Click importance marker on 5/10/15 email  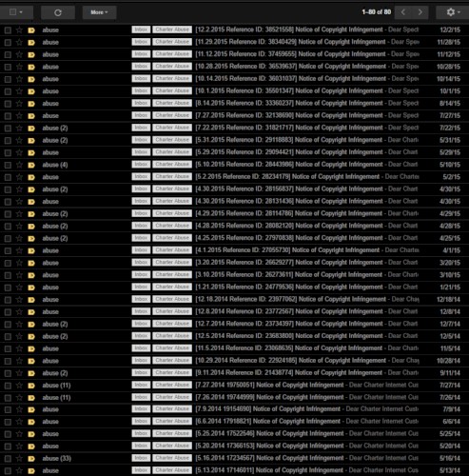(x=31, y=165)
